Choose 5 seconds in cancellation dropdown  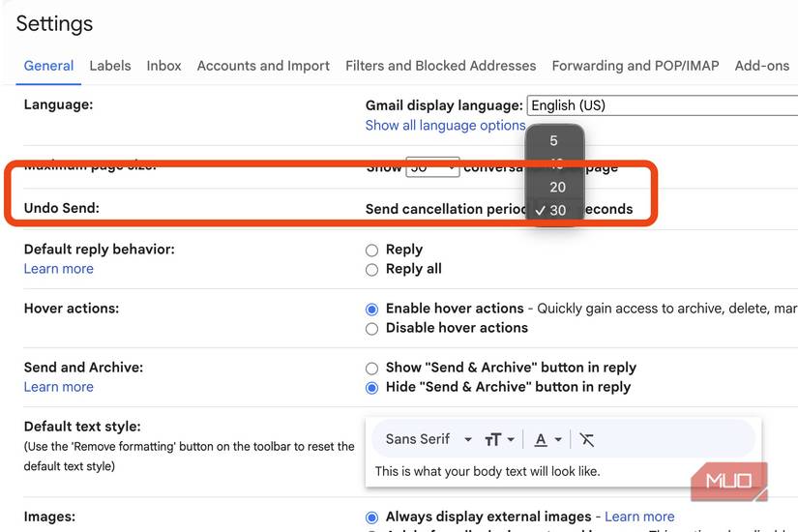click(554, 141)
